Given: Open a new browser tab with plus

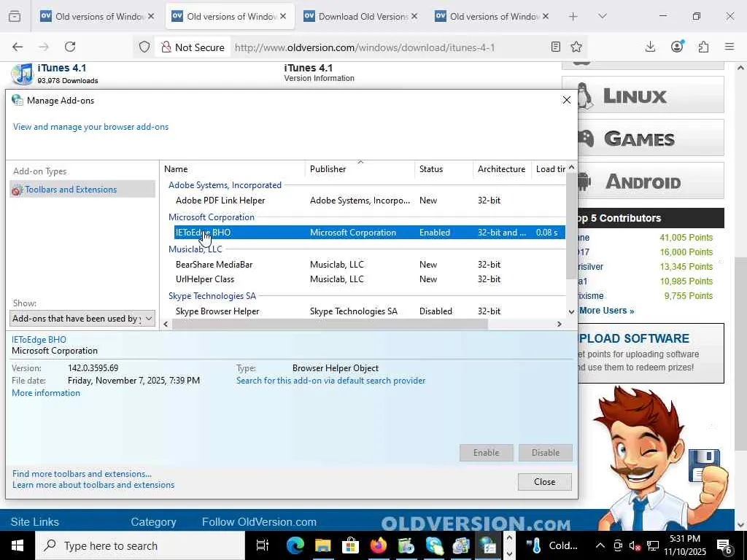Looking at the screenshot, I should click(x=573, y=16).
